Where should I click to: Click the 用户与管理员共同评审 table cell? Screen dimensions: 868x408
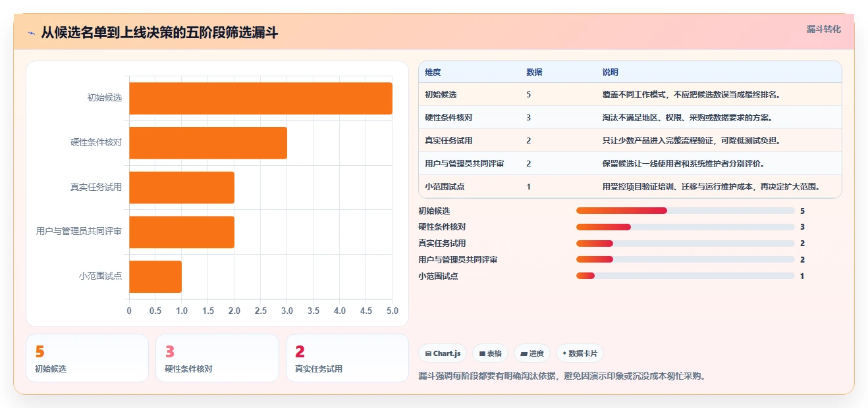464,164
